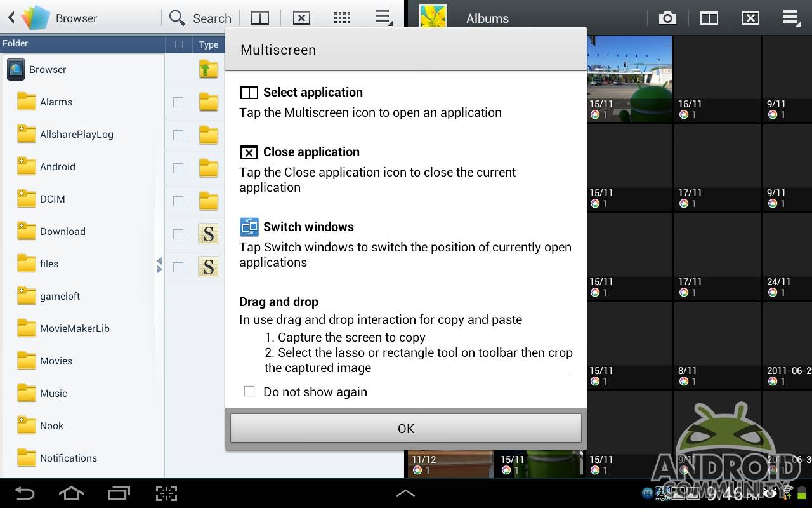
Task: Tap Browser close application icon
Action: [301, 18]
